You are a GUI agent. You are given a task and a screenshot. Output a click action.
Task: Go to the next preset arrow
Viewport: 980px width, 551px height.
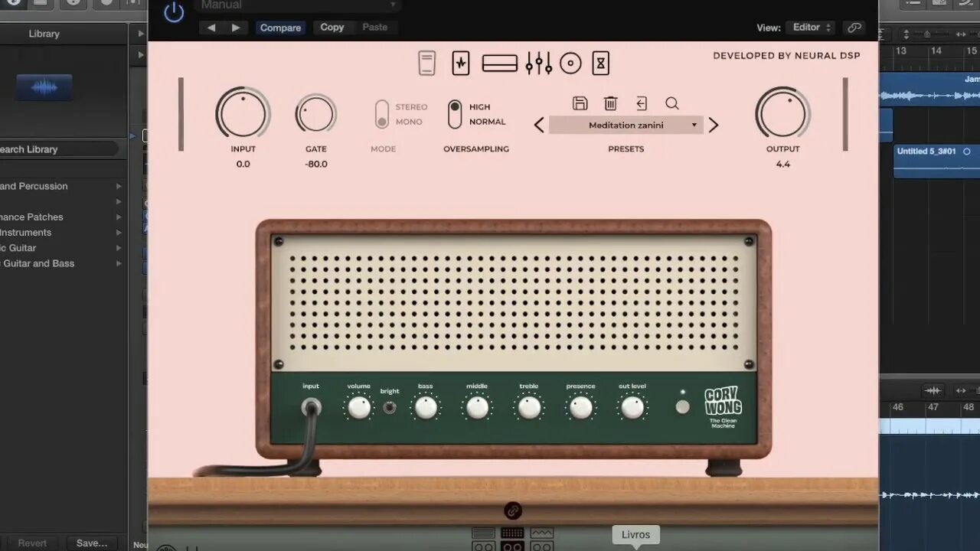click(x=714, y=125)
